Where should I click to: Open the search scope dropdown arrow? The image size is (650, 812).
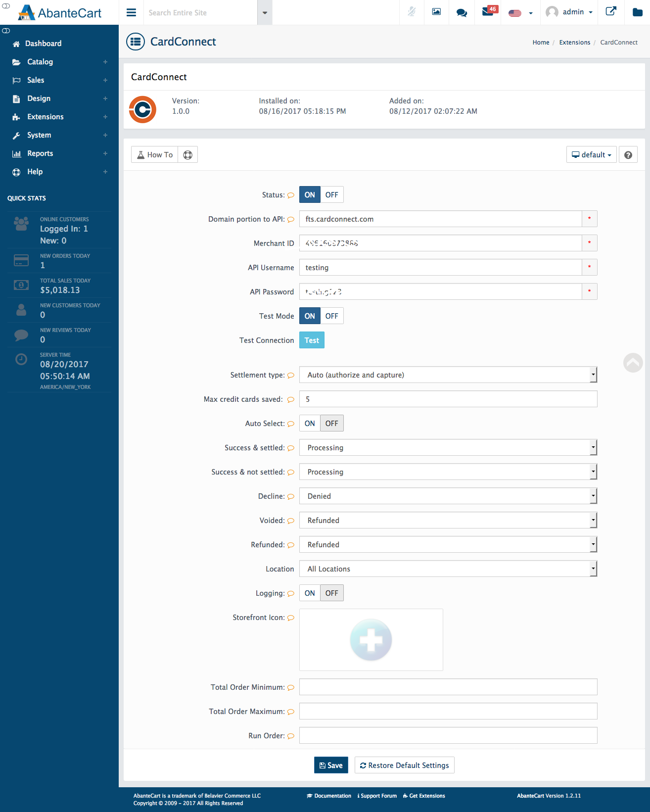(265, 12)
